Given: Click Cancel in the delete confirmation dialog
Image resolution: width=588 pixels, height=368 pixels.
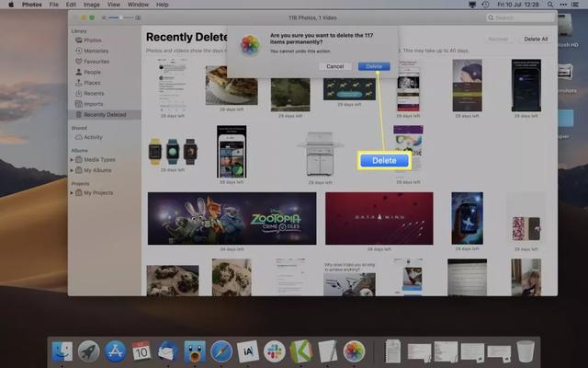Looking at the screenshot, I should 334,66.
